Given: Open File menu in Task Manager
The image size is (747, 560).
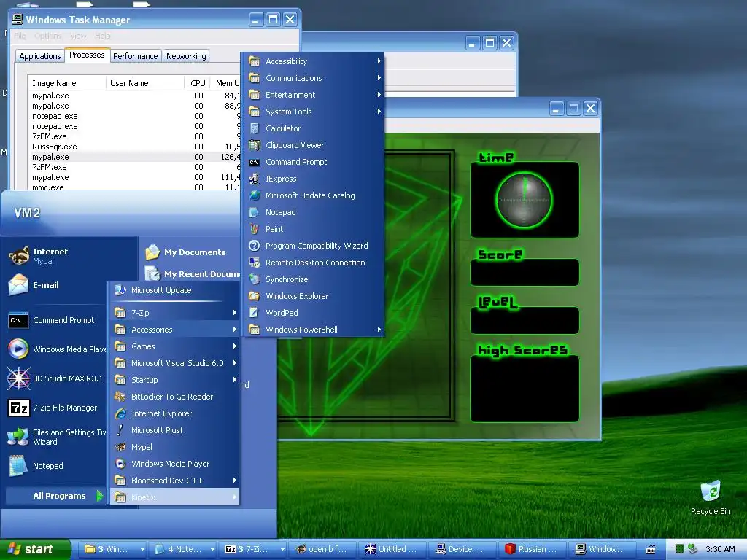Looking at the screenshot, I should (x=20, y=36).
